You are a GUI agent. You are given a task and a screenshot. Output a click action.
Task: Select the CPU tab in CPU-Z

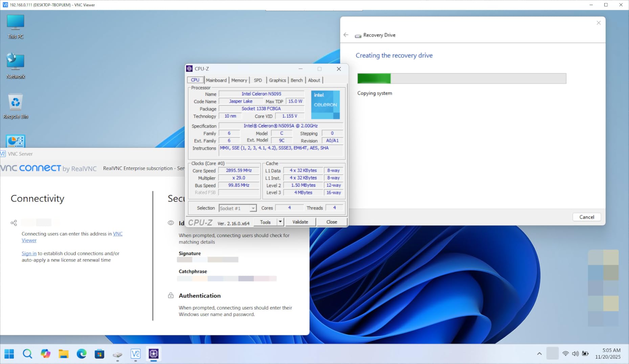pos(195,80)
